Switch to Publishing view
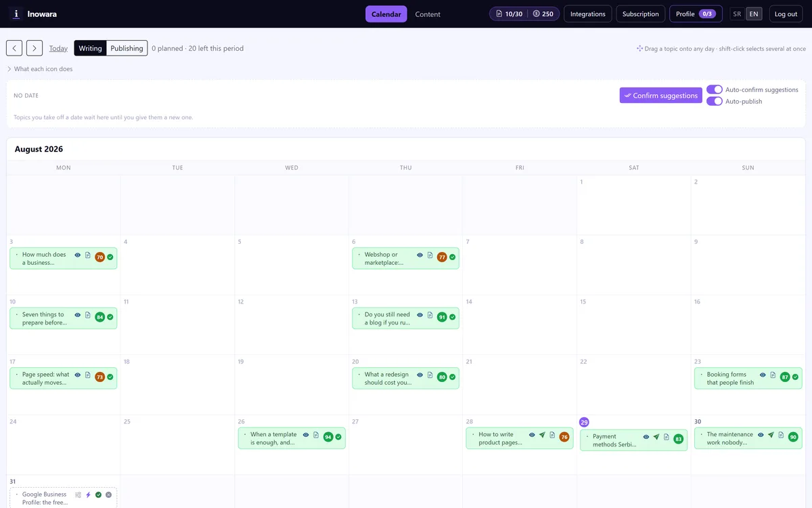This screenshot has width=812, height=508. [x=127, y=48]
